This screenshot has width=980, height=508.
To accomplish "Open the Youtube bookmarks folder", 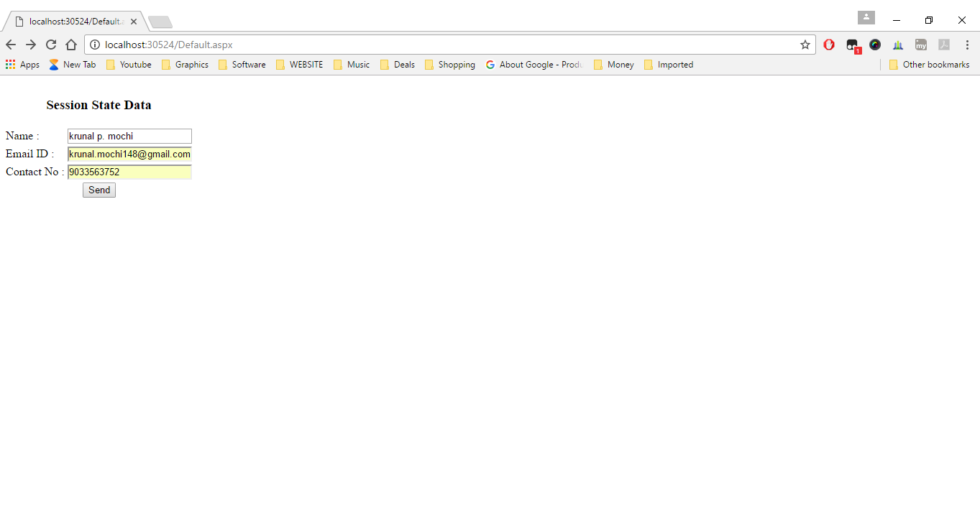I will click(x=128, y=64).
